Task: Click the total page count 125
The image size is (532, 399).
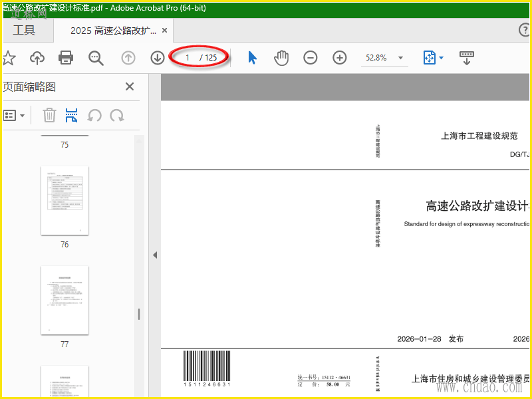Action: coord(211,58)
